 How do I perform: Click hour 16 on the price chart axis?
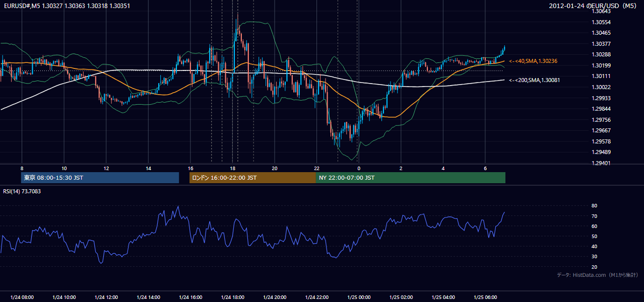190,168
